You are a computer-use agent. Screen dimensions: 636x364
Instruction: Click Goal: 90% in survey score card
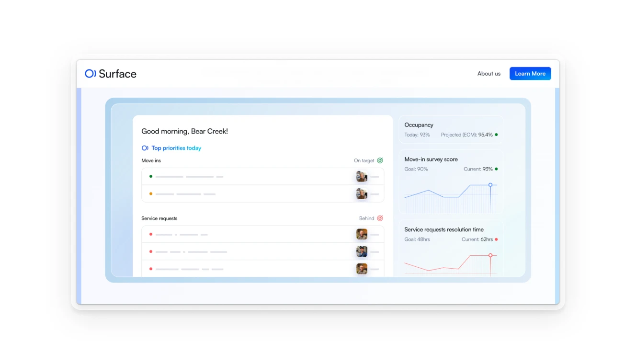(x=416, y=169)
